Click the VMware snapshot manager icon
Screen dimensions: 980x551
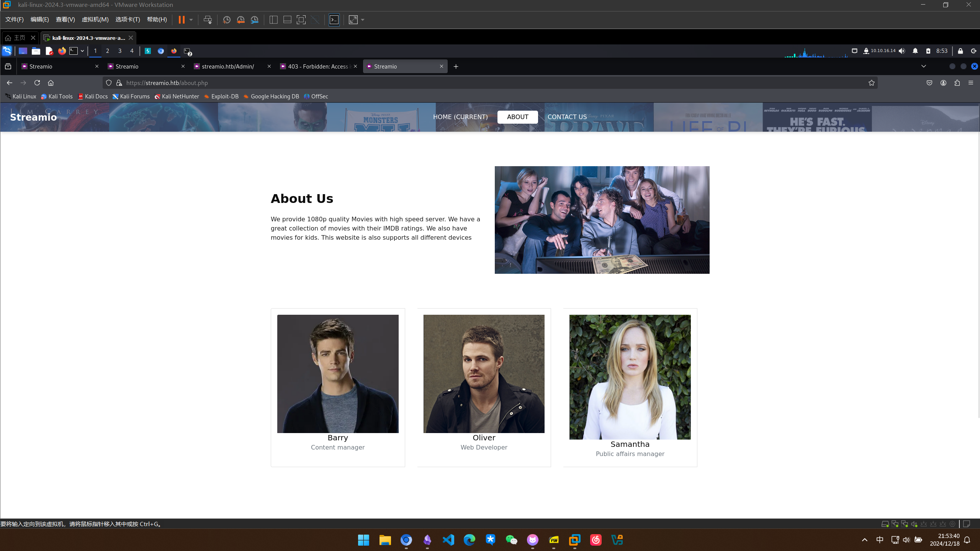(x=254, y=20)
